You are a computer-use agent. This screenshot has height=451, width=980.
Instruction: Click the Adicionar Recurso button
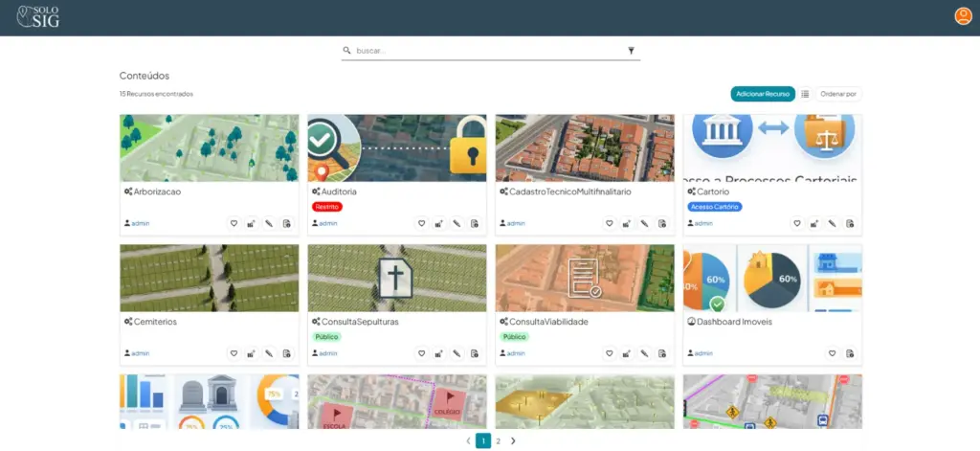point(763,94)
